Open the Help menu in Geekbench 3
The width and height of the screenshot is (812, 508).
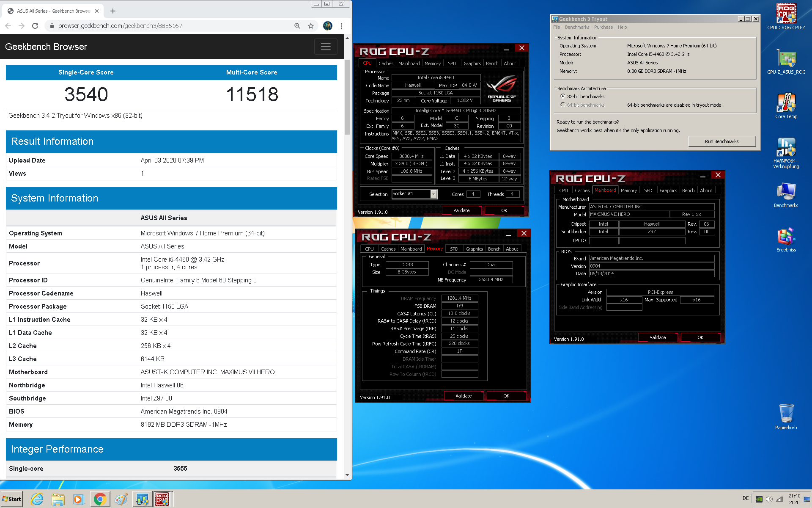(622, 27)
